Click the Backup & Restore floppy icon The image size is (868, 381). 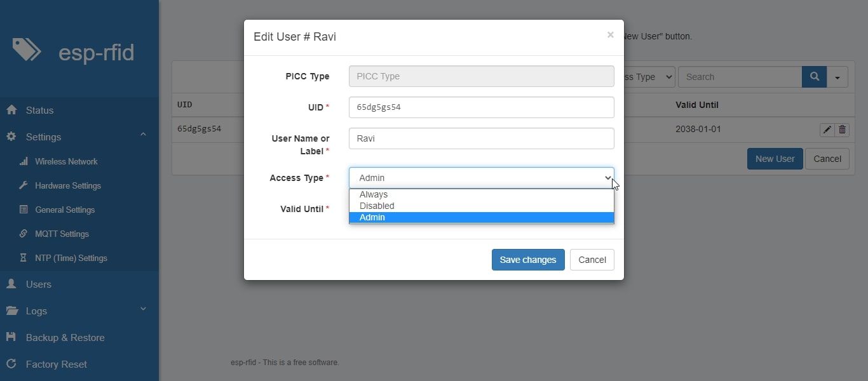[11, 338]
